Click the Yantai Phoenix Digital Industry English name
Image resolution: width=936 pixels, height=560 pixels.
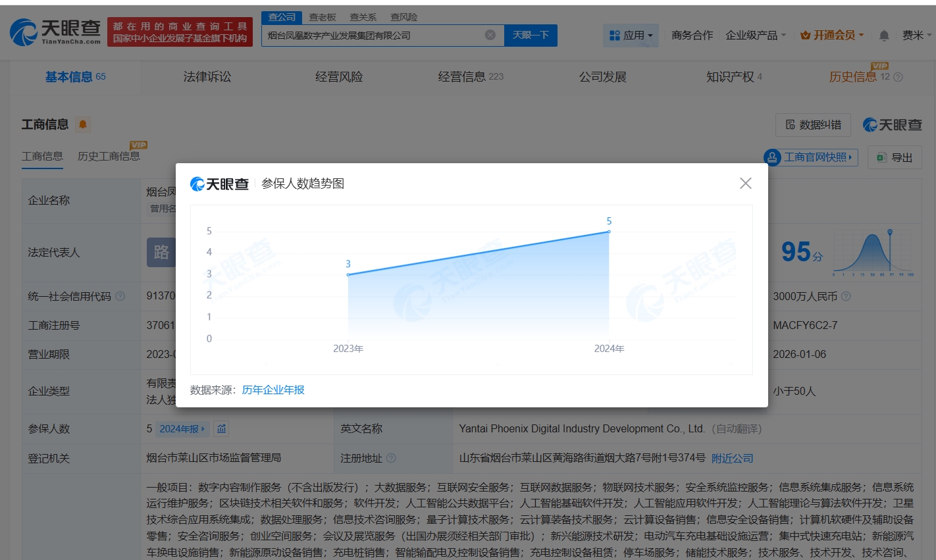582,428
